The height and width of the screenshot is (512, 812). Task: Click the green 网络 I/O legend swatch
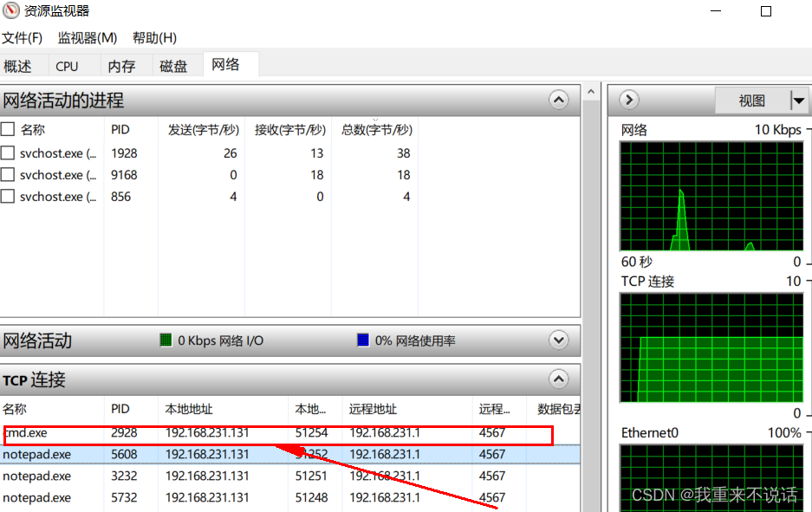pos(166,340)
